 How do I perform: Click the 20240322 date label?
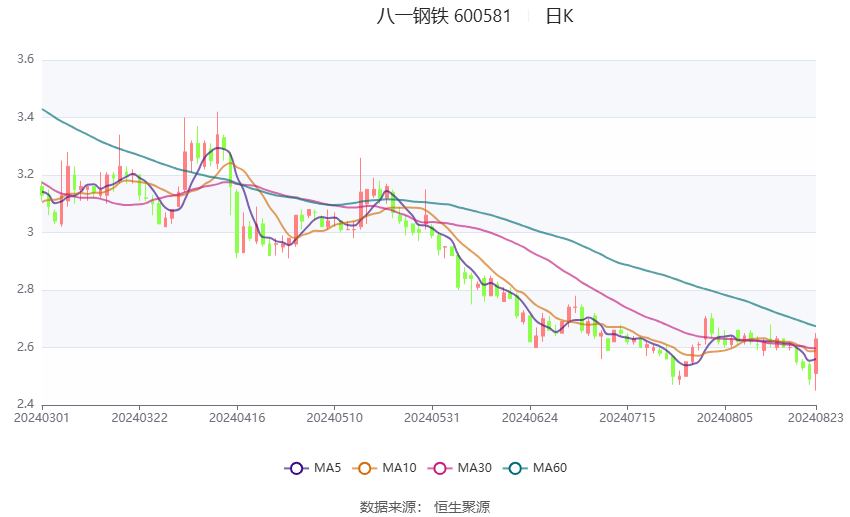(x=139, y=418)
